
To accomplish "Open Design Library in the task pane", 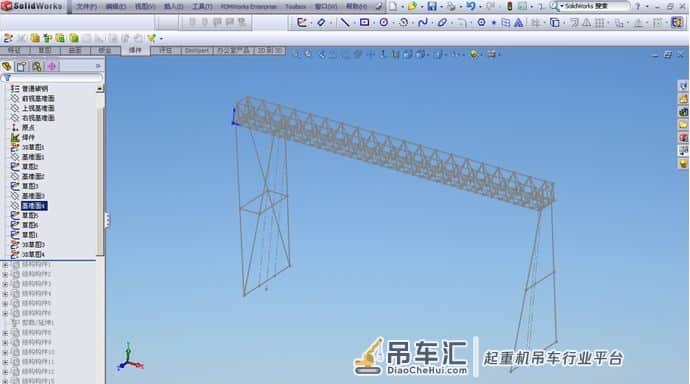I will 683,99.
